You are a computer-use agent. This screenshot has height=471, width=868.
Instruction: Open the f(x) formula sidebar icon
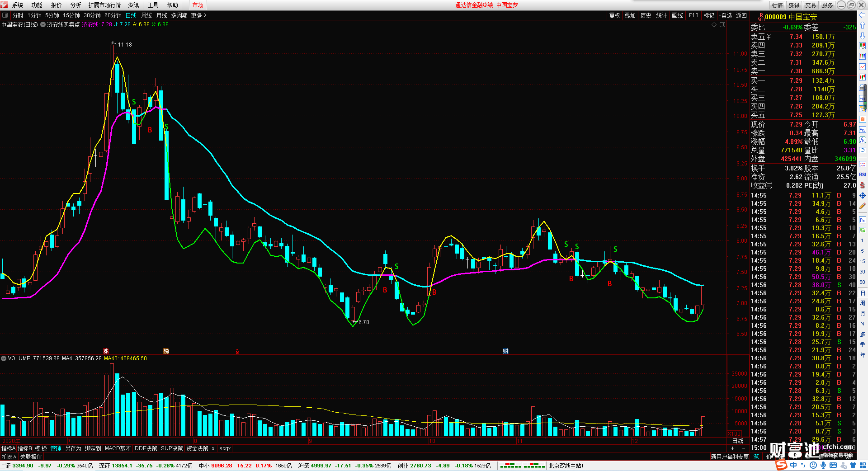(863, 140)
